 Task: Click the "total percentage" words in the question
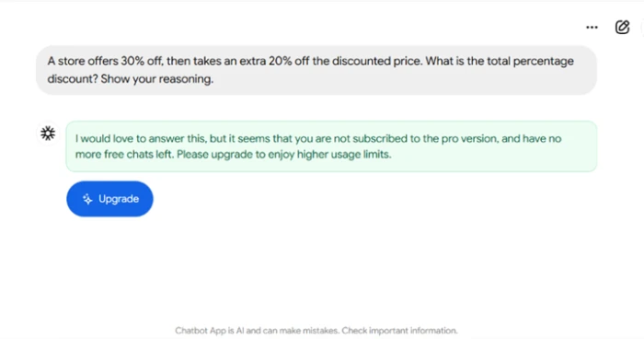point(530,61)
